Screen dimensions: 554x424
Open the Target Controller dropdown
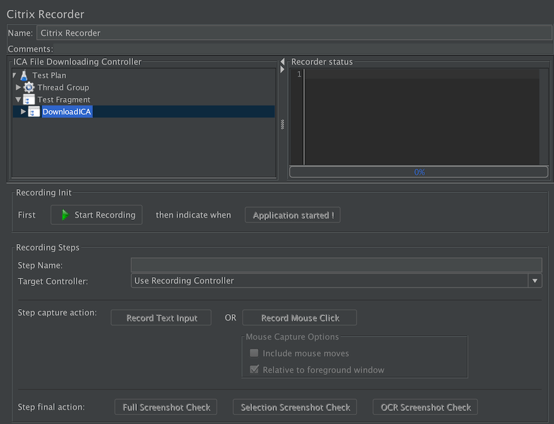[x=535, y=281]
